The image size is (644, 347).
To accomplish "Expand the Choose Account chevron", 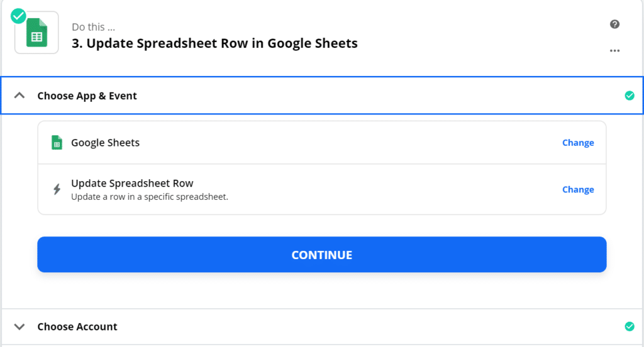I will coord(19,327).
